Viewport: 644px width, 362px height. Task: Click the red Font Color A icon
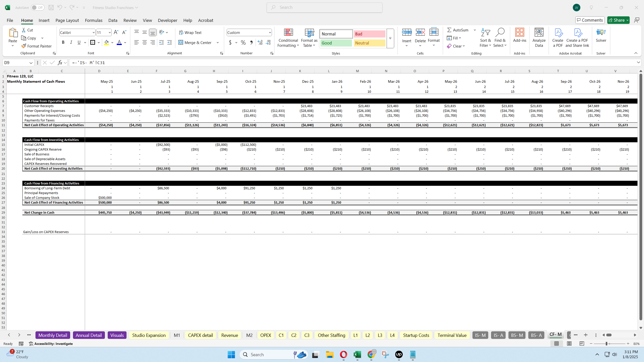pos(119,42)
